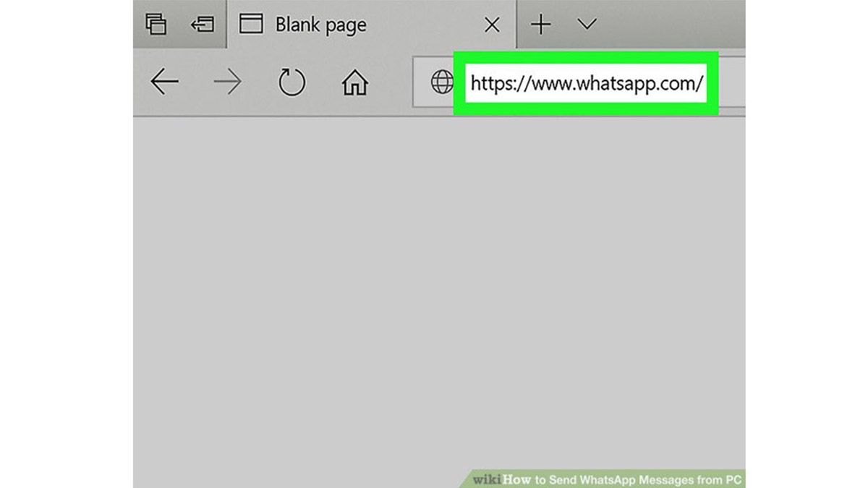The height and width of the screenshot is (488, 868).
Task: Click the globe site info icon
Action: (x=442, y=82)
